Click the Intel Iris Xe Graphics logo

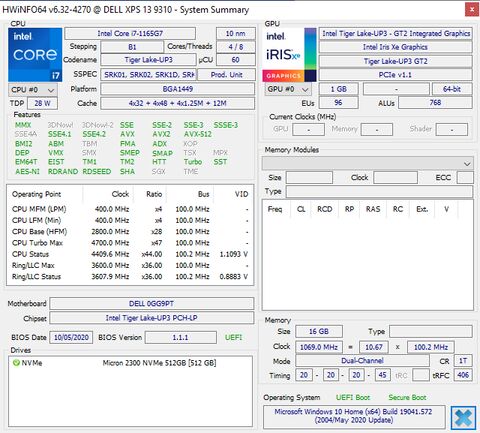pos(289,55)
